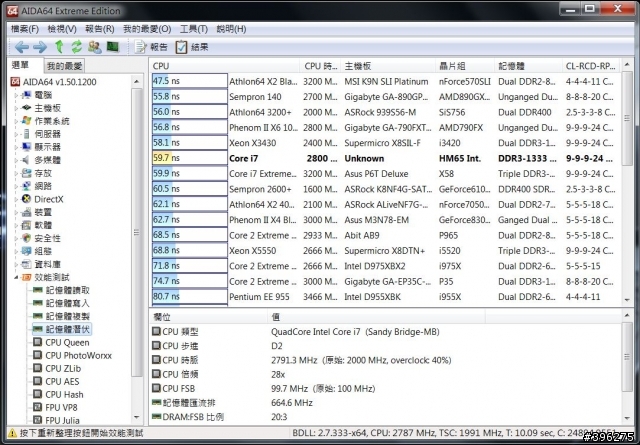Screen dimensions: 640x445
Task: Click the green Refresh toolbar icon
Action: (77, 47)
